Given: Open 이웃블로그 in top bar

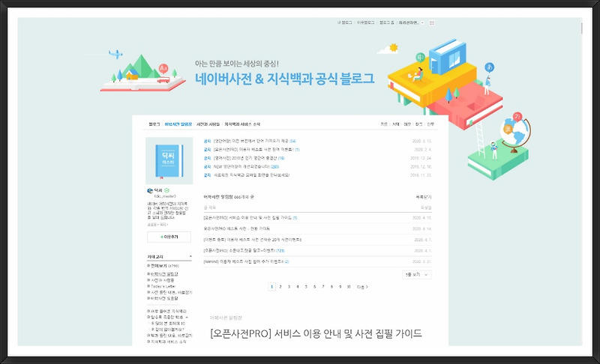Looking at the screenshot, I should [365, 23].
